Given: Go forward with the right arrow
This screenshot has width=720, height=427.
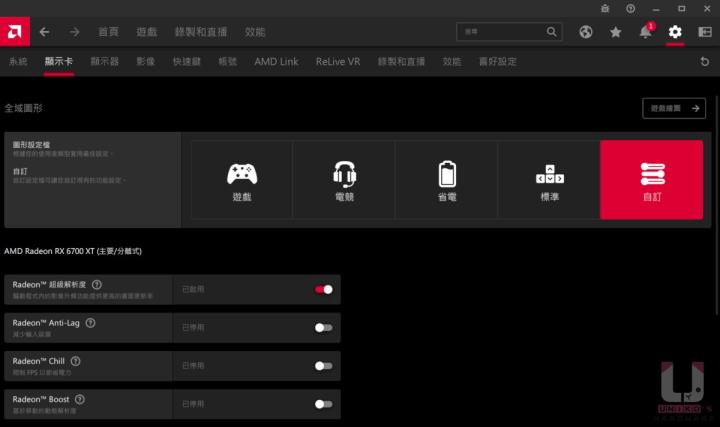Looking at the screenshot, I should (74, 32).
